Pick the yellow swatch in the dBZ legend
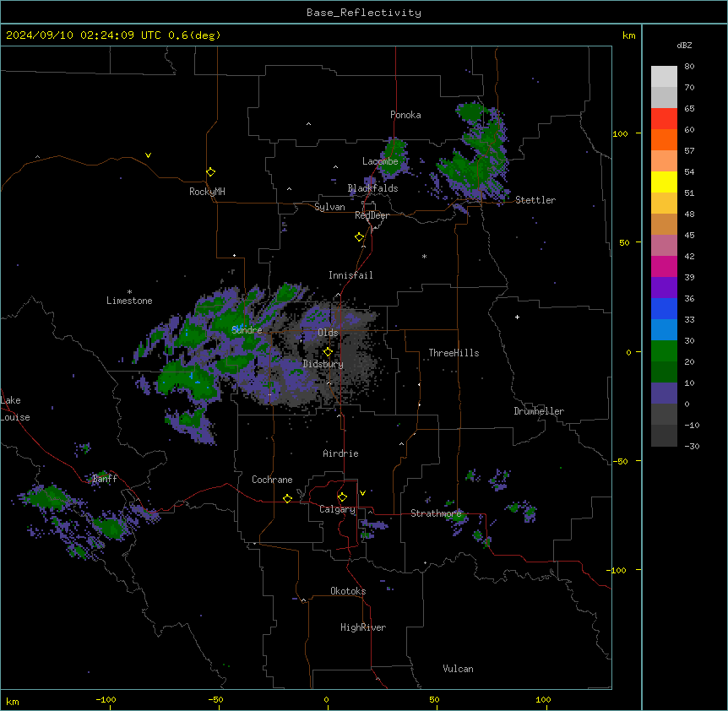The height and width of the screenshot is (711, 728). (x=664, y=182)
